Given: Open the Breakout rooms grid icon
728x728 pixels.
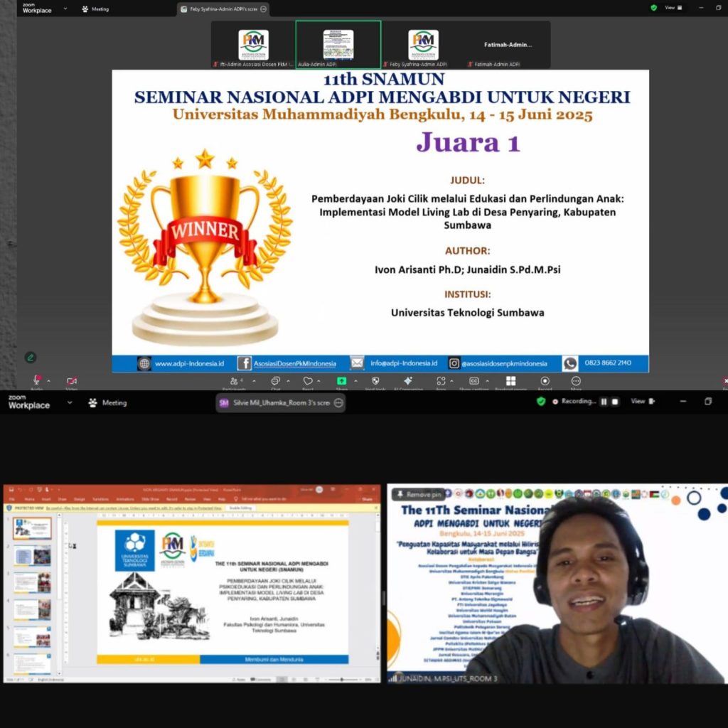Looking at the screenshot, I should (510, 381).
